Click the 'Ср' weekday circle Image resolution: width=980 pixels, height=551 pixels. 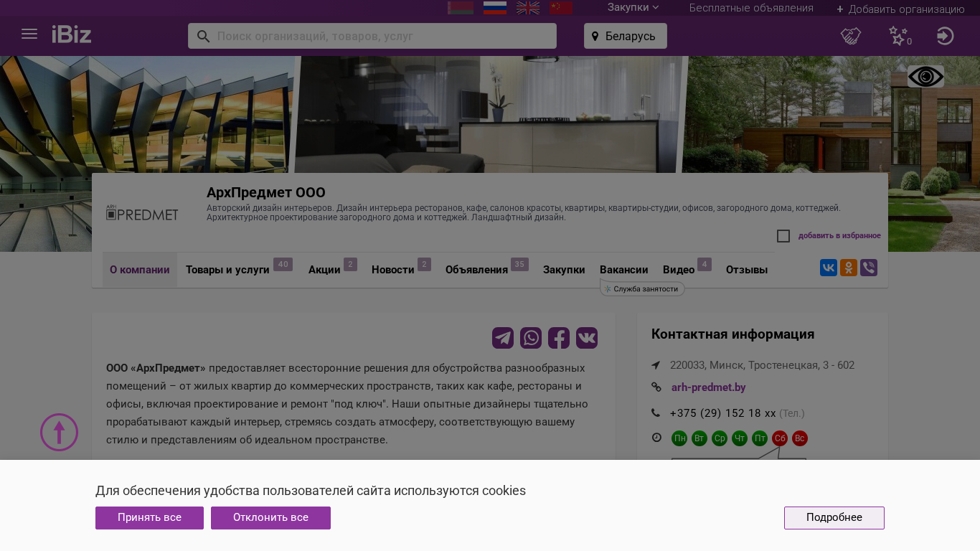click(720, 438)
